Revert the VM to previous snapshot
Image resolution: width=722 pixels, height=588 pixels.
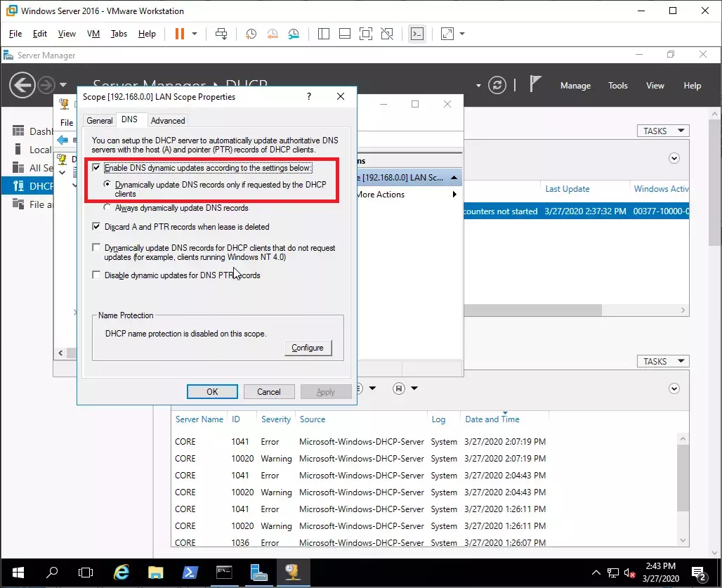coord(273,34)
